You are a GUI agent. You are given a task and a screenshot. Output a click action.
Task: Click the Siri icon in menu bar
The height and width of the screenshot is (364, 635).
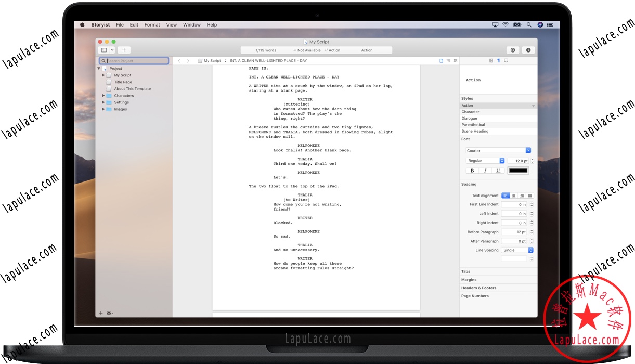point(540,24)
